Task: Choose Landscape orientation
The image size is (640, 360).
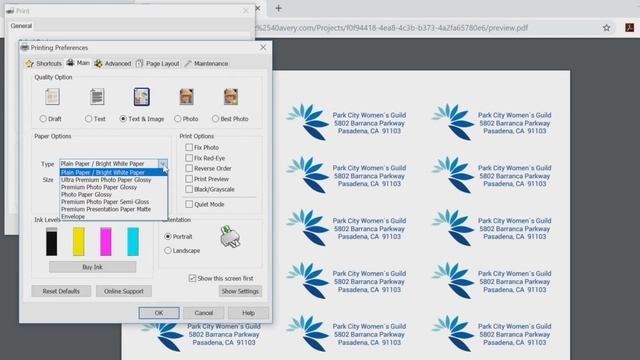Action: 168,250
